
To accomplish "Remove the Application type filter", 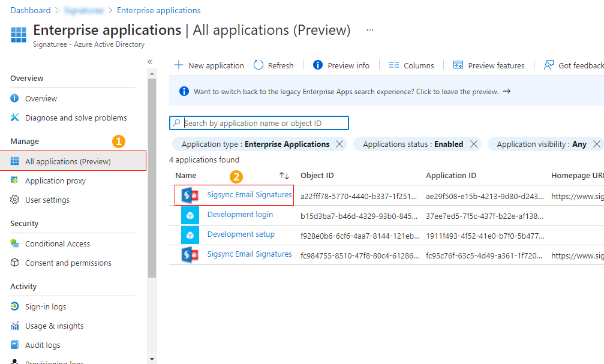I will 339,144.
